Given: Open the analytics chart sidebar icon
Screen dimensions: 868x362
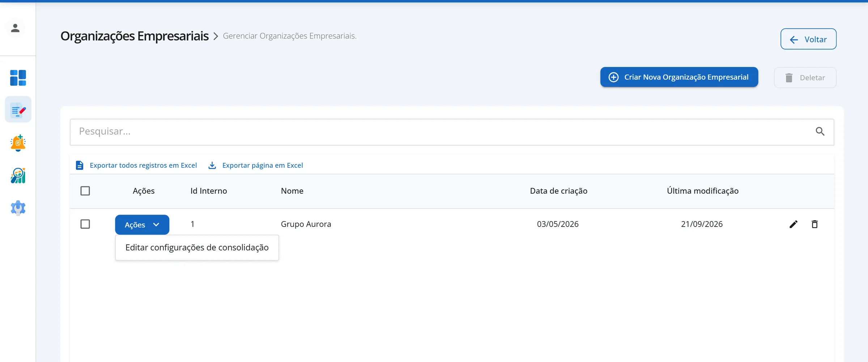Looking at the screenshot, I should 18,176.
